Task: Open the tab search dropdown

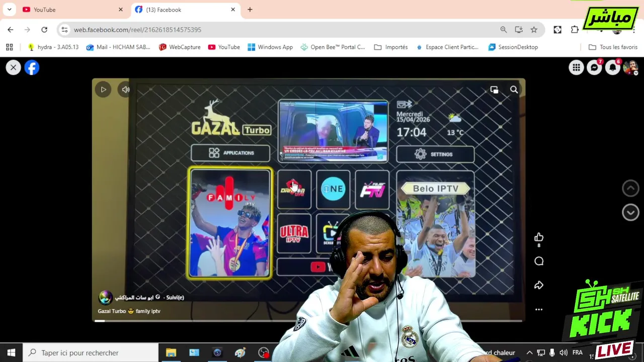Action: 9,10
